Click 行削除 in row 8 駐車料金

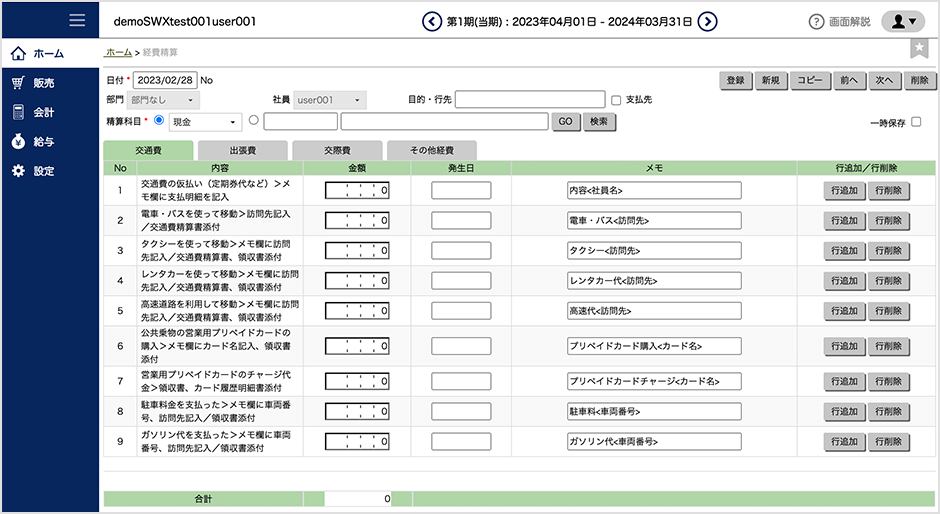[888, 411]
